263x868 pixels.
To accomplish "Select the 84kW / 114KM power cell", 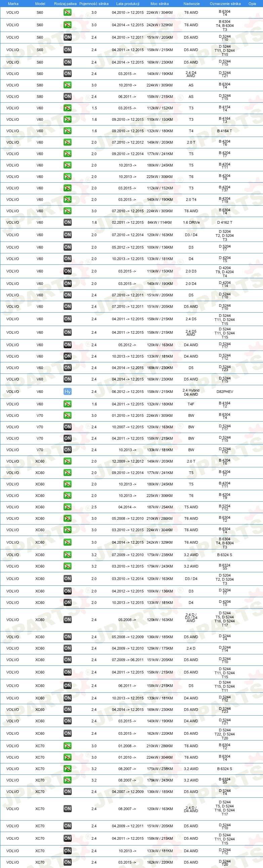I will [x=160, y=222].
